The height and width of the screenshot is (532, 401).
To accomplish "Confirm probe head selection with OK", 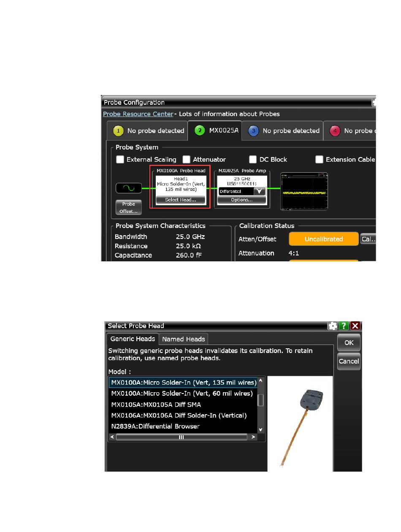I will [349, 342].
